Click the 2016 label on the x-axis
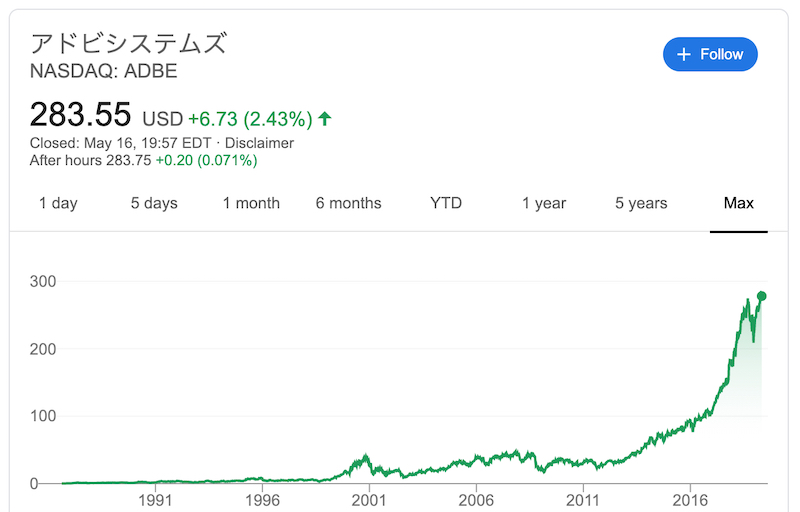 tap(690, 500)
